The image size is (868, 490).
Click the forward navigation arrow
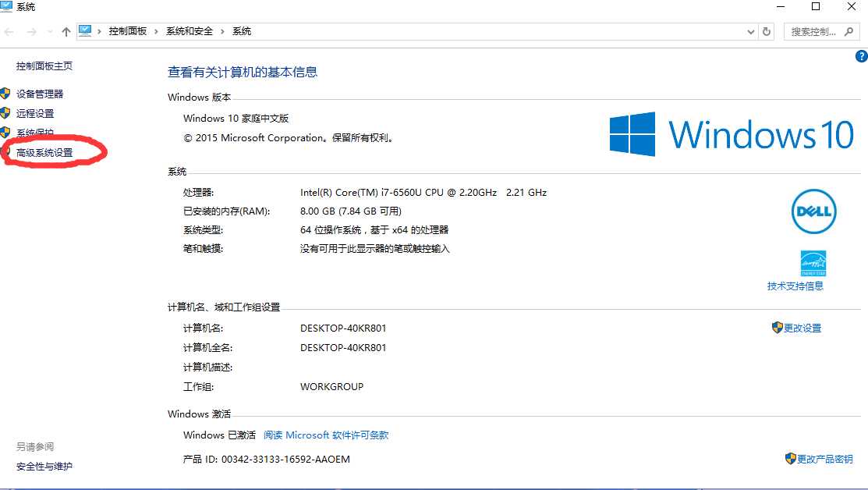(x=31, y=31)
